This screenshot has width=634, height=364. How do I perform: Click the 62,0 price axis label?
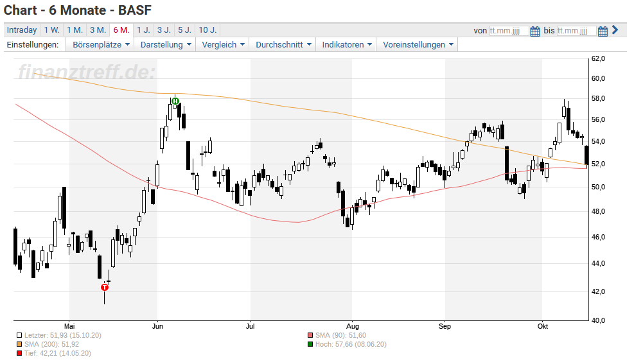(x=598, y=59)
